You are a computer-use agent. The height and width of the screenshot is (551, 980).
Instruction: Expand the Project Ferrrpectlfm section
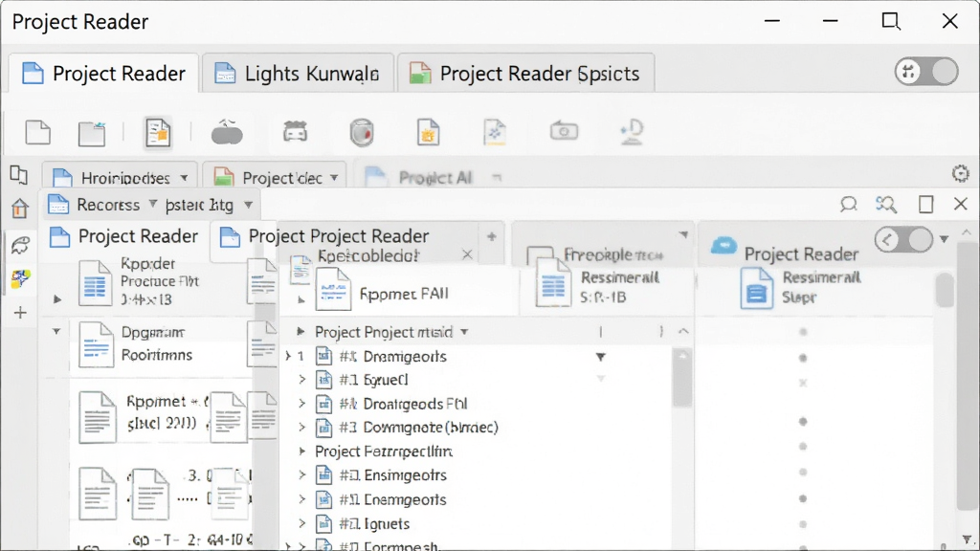pyautogui.click(x=301, y=452)
